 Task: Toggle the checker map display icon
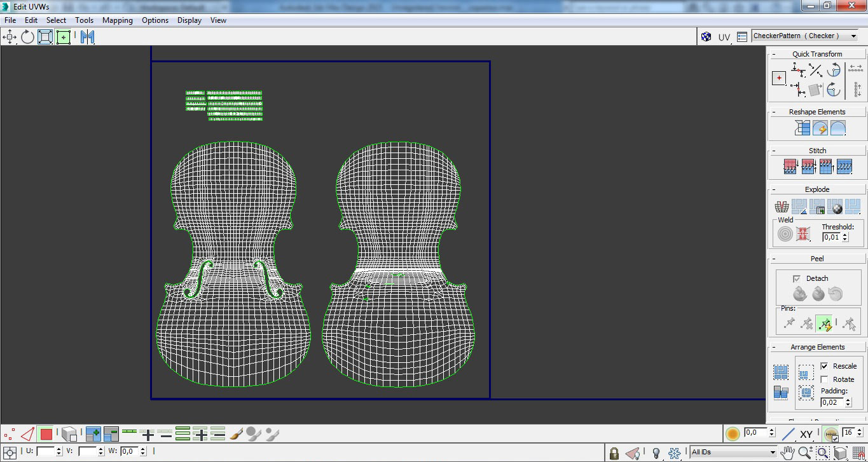706,37
